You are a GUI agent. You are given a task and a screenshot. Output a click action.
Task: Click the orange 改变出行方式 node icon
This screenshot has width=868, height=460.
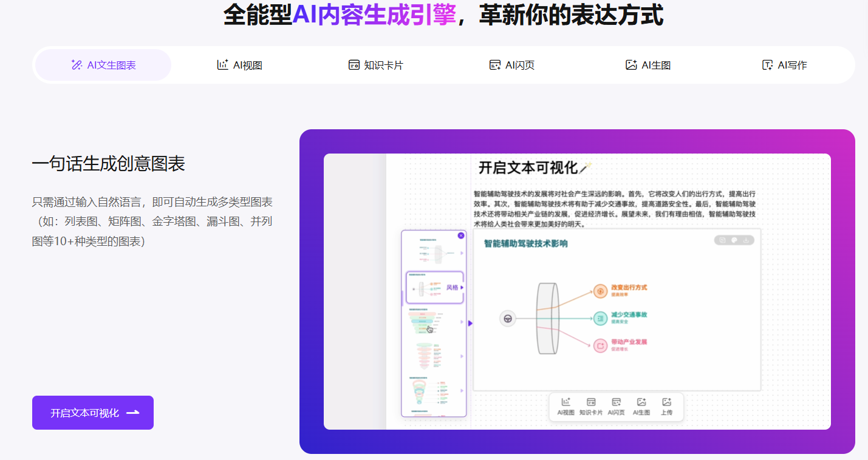[600, 291]
